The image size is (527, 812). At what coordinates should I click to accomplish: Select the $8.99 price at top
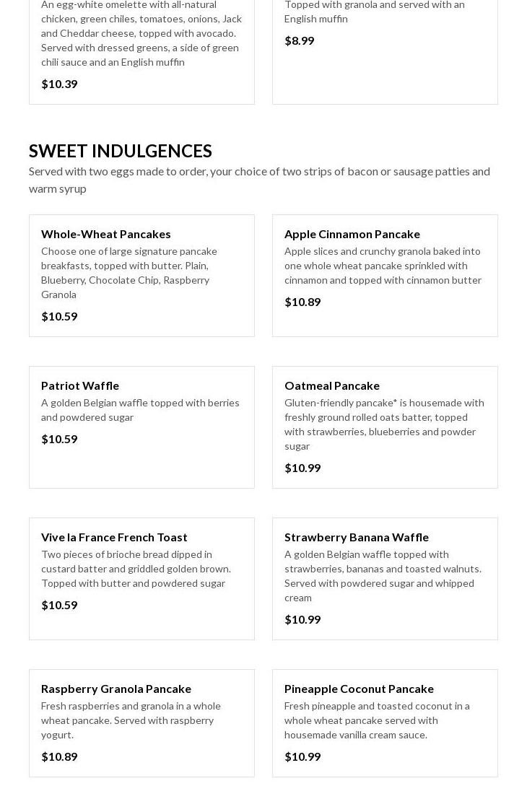pos(299,40)
